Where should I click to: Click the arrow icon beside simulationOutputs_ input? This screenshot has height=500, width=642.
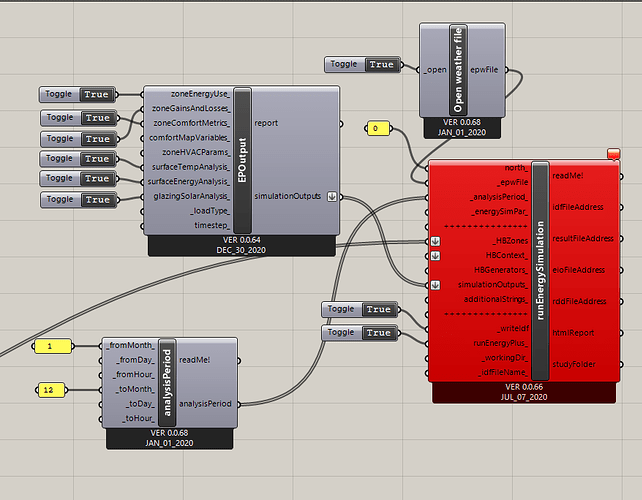click(435, 285)
